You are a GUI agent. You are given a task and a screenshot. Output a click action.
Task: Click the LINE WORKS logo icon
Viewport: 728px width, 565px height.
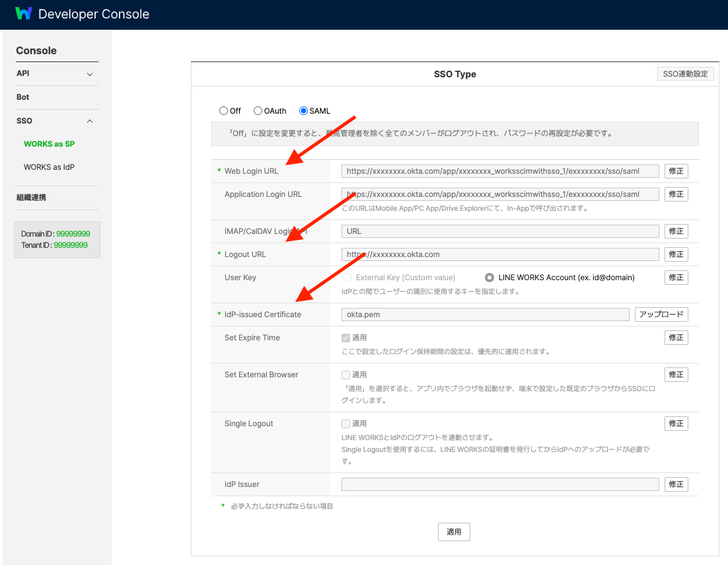(x=24, y=13)
